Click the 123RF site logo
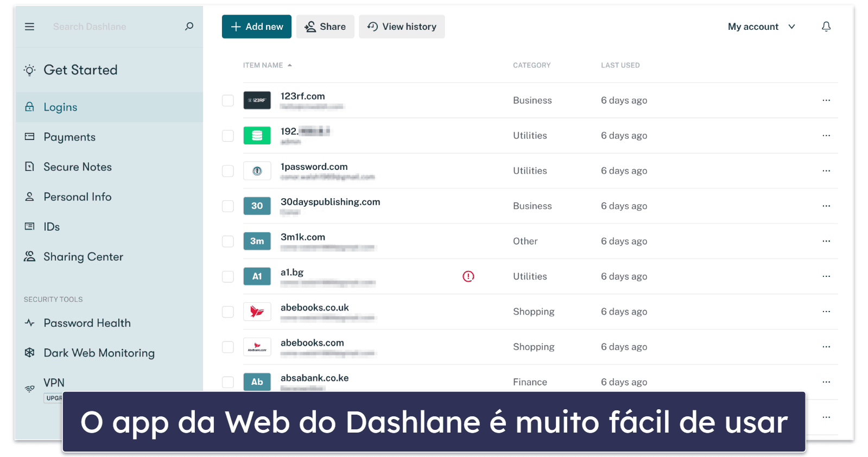Image resolution: width=868 pixels, height=457 pixels. pyautogui.click(x=257, y=100)
